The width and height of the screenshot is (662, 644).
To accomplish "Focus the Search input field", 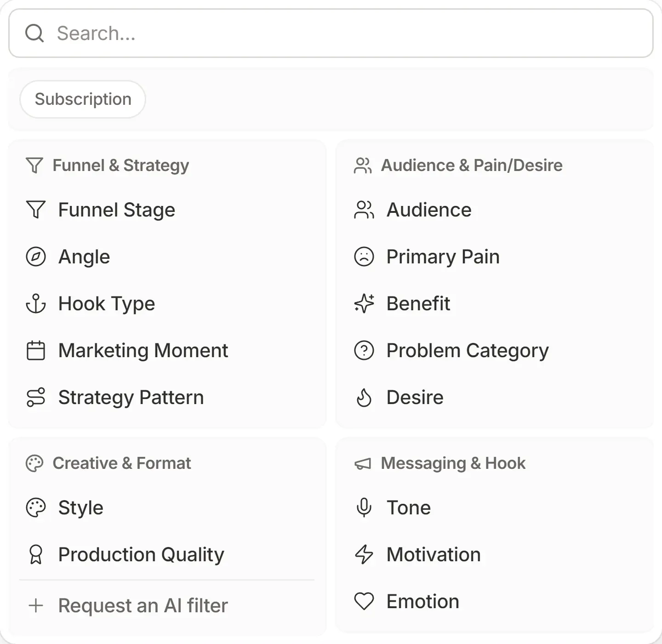I will click(x=331, y=33).
